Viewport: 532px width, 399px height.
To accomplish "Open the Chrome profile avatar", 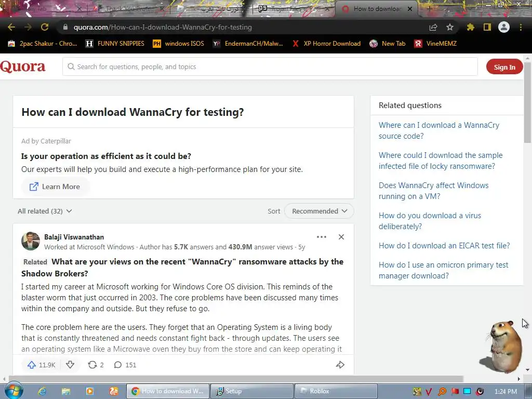I will click(x=504, y=27).
